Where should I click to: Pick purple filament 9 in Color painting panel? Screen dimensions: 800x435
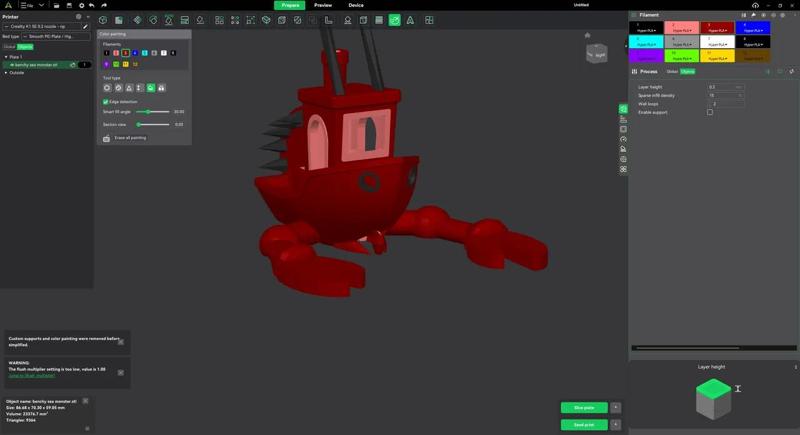(x=107, y=64)
